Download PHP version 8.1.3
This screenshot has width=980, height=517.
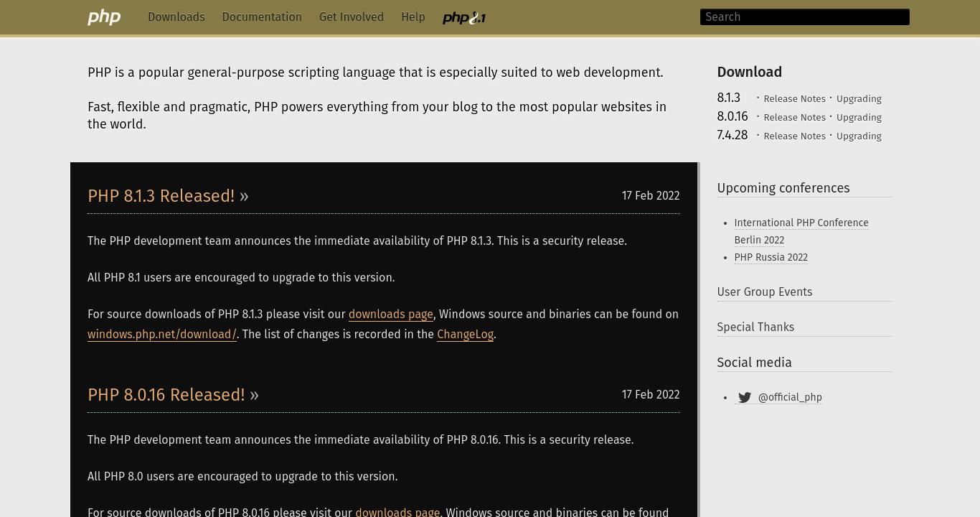(x=729, y=98)
